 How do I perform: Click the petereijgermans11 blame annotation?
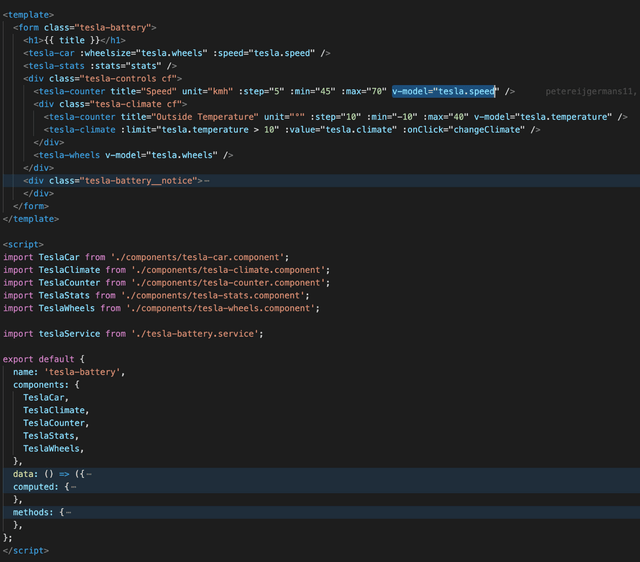[590, 91]
